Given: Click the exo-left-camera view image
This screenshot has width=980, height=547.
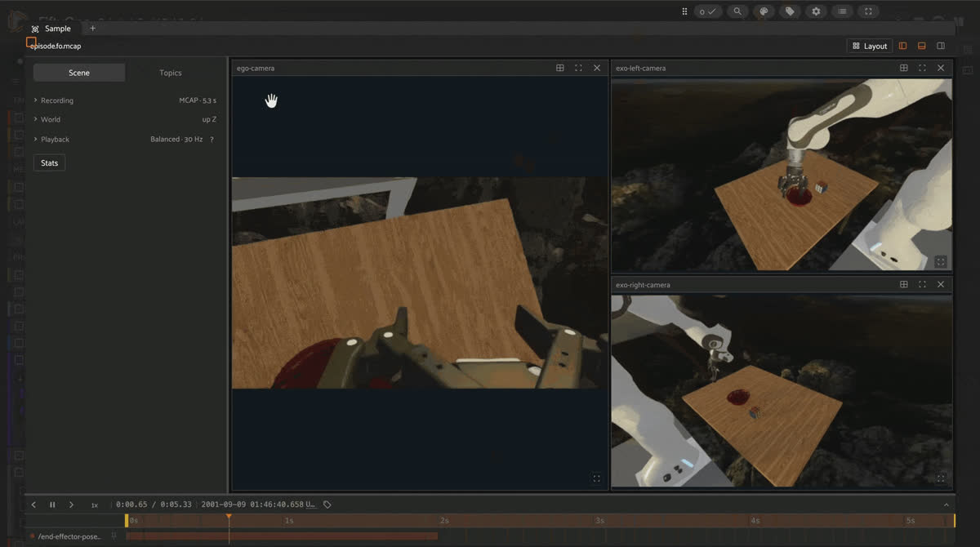Looking at the screenshot, I should (782, 175).
